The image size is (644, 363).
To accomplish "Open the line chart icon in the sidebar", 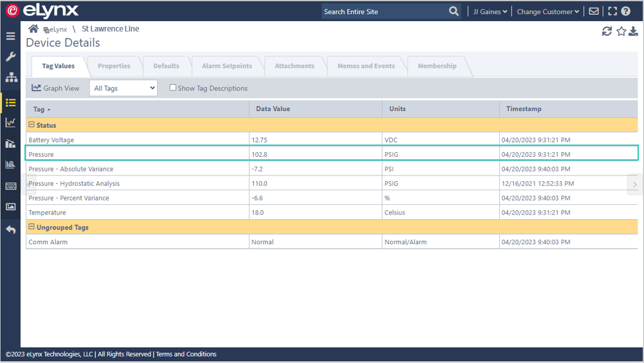I will 11,122.
